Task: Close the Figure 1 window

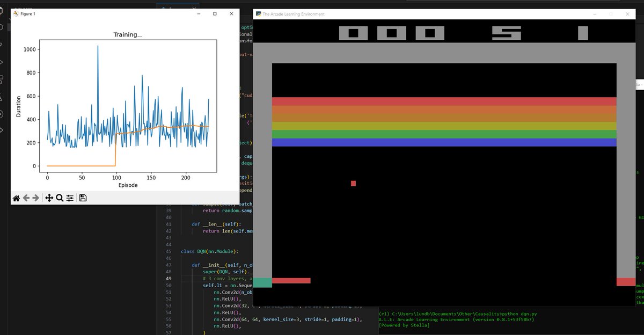Action: click(x=231, y=13)
